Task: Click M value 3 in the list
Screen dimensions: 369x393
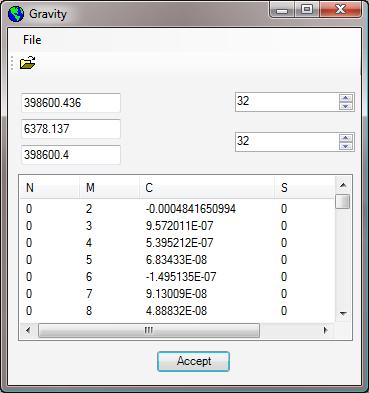Action: 89,226
